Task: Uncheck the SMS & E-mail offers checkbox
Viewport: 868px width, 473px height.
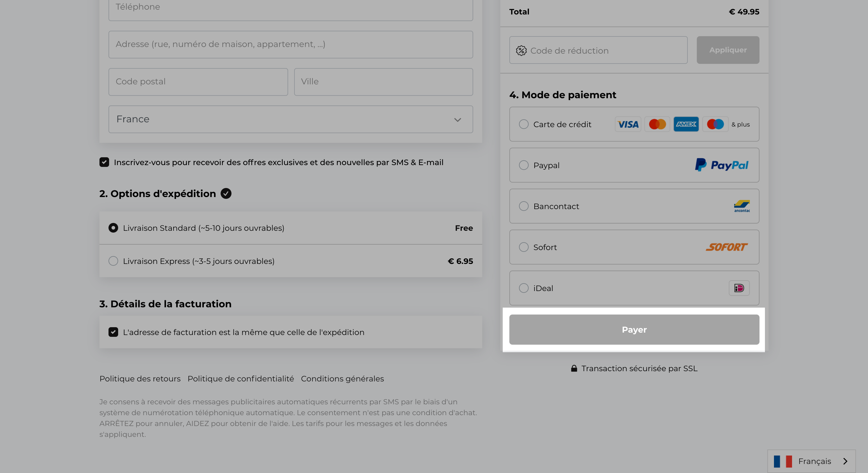Action: (x=104, y=162)
